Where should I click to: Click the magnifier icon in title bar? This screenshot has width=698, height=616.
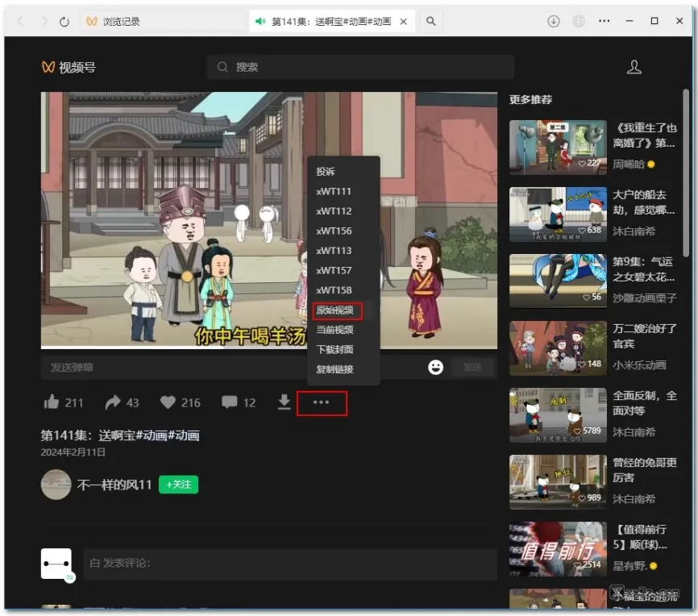[x=430, y=21]
